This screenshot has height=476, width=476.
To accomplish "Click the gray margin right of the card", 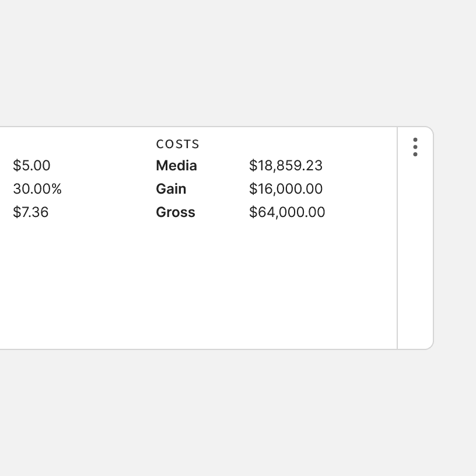I will 455,233.
